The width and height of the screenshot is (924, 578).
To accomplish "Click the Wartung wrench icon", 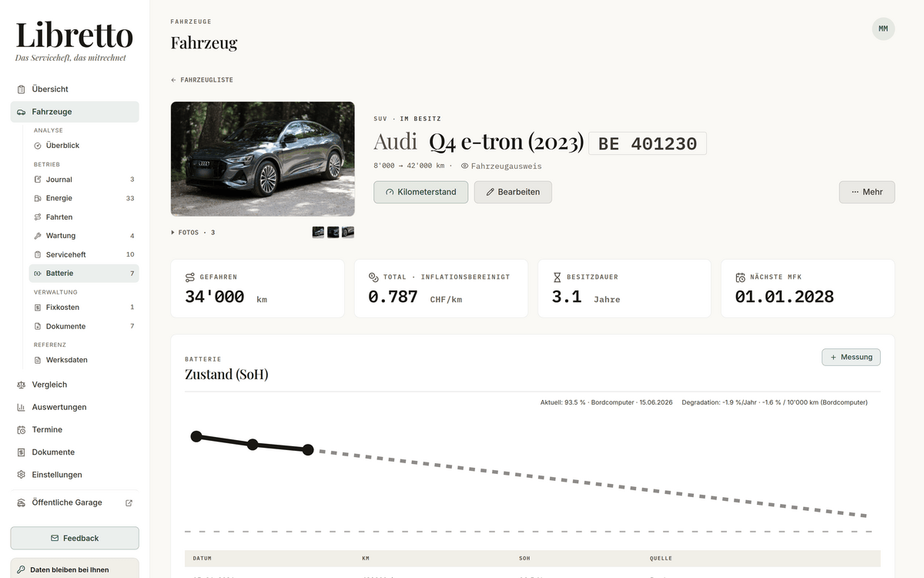I will tap(38, 236).
